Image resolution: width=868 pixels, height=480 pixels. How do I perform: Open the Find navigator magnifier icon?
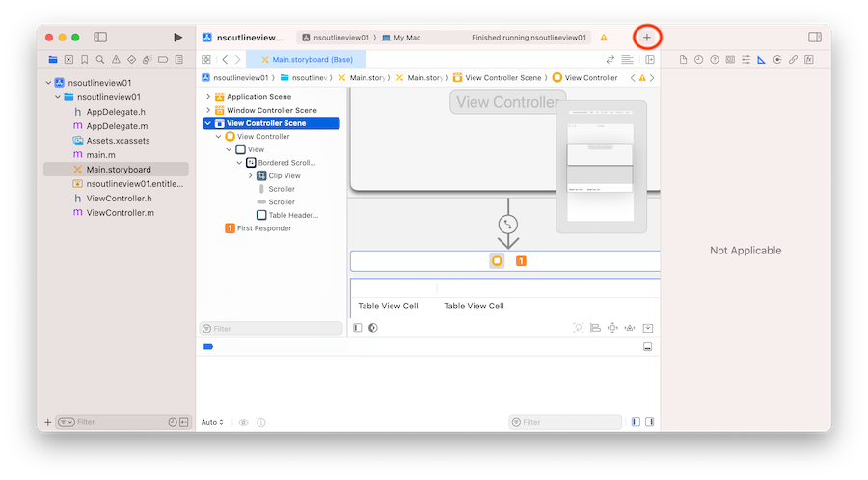tap(100, 60)
